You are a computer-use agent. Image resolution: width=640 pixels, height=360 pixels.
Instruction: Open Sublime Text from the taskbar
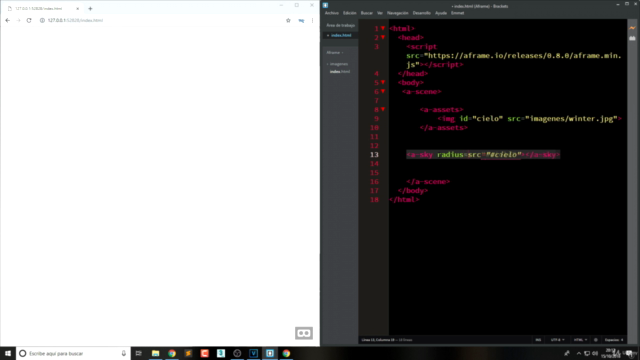point(188,353)
